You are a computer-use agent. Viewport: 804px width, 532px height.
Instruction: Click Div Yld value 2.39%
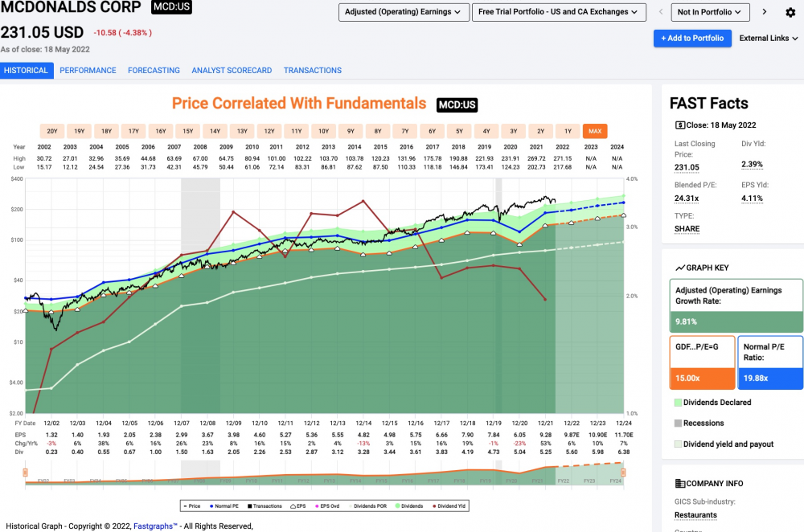click(752, 165)
